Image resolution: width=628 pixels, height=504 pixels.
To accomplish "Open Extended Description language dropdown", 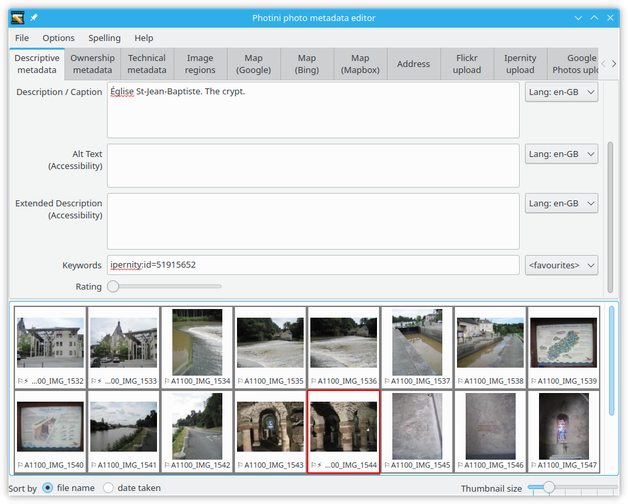I will [561, 204].
